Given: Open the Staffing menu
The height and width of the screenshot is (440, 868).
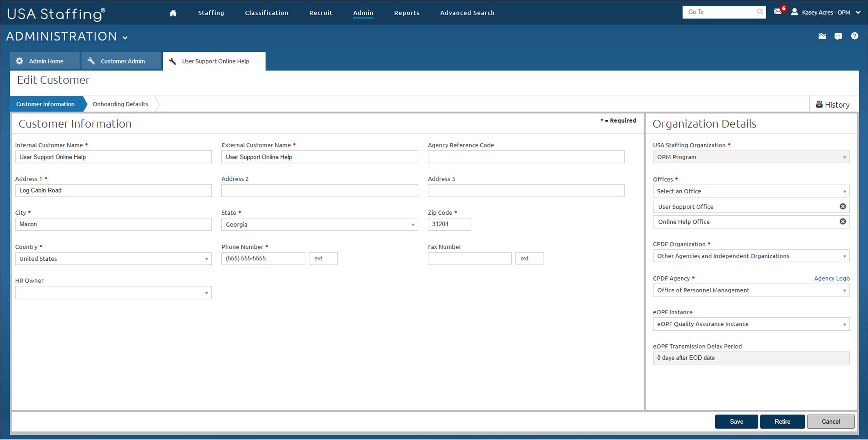Looking at the screenshot, I should click(211, 13).
